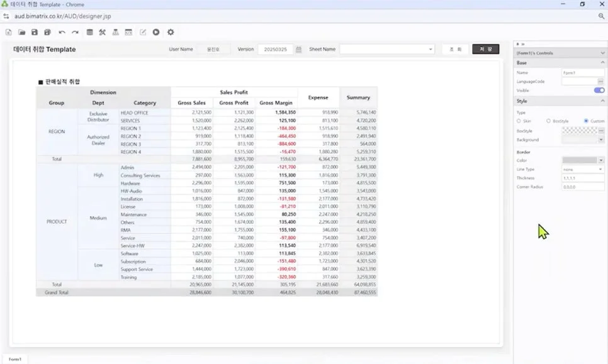Open settings via the gear icon
Viewport: 608px width, 364px height.
pos(170,32)
